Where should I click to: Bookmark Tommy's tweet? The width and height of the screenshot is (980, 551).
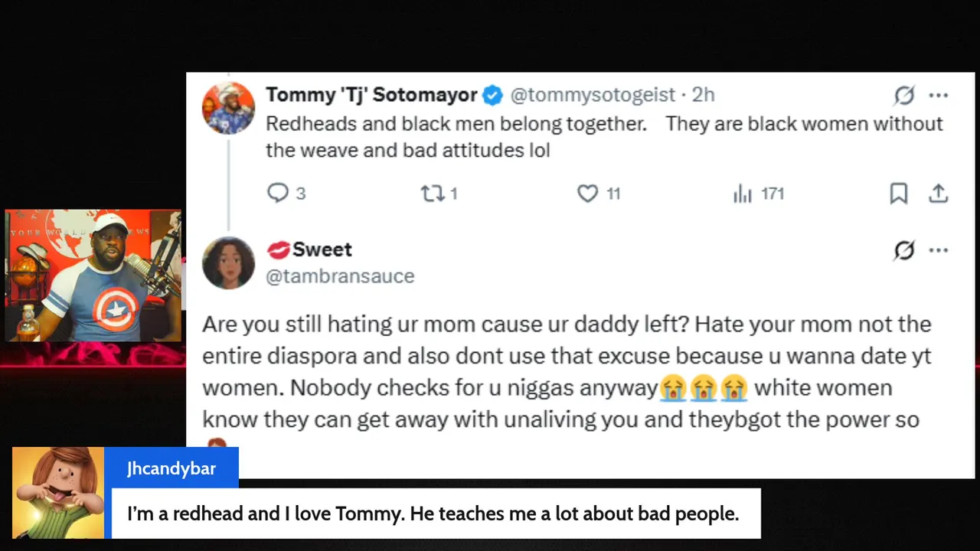(x=899, y=194)
